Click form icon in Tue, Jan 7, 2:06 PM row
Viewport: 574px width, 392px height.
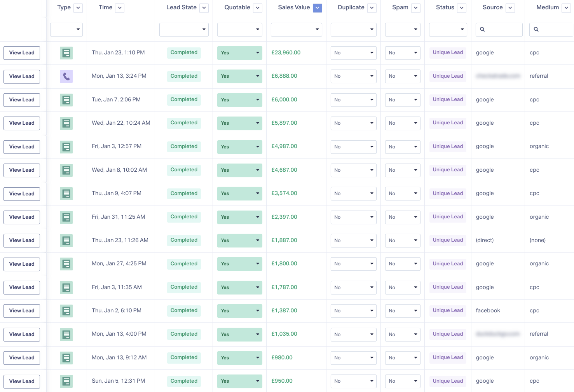(x=66, y=100)
